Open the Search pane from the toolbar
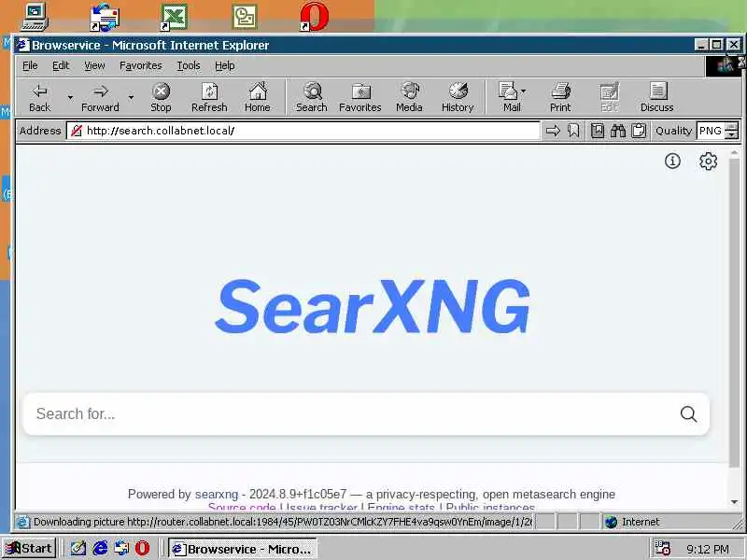This screenshot has width=747, height=560. [312, 98]
